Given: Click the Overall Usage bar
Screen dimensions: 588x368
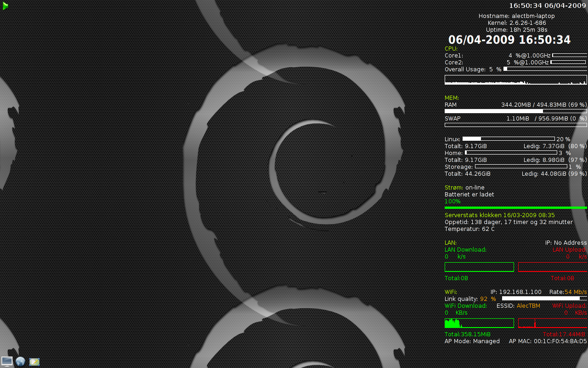Looking at the screenshot, I should [x=545, y=69].
